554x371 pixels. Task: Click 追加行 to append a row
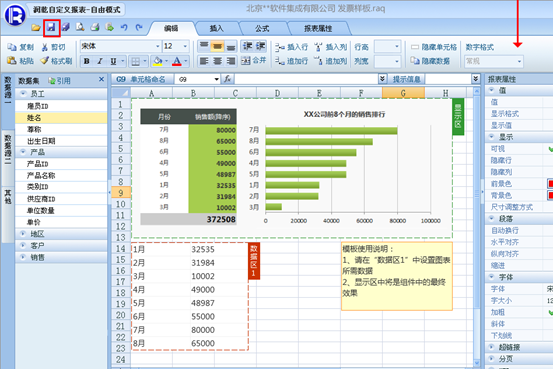pos(292,61)
